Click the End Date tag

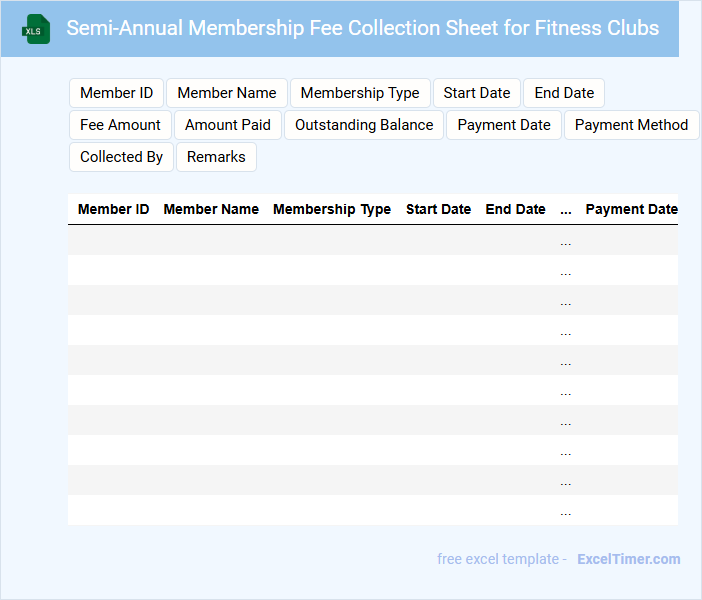click(x=564, y=93)
